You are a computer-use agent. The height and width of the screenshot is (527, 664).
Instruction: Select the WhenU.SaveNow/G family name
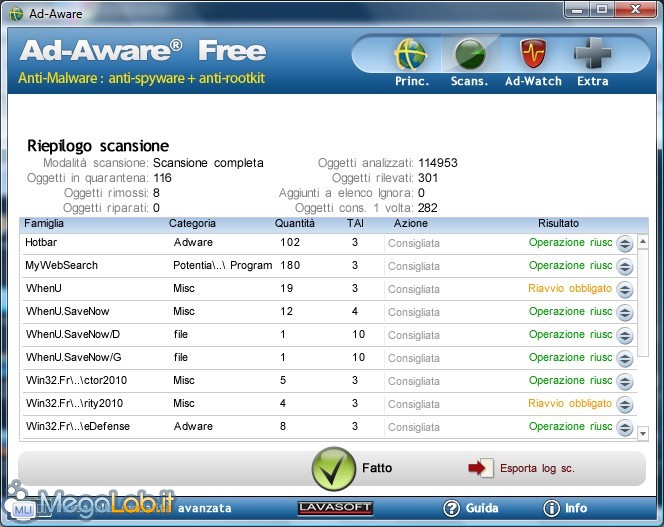point(74,357)
